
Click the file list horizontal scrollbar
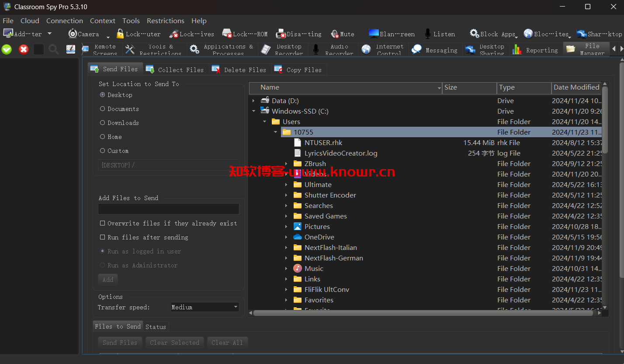424,313
